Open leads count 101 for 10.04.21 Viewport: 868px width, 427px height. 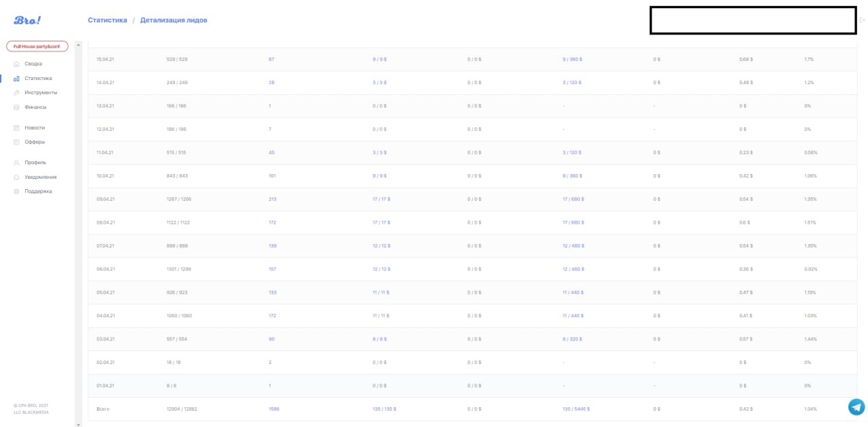pos(273,176)
